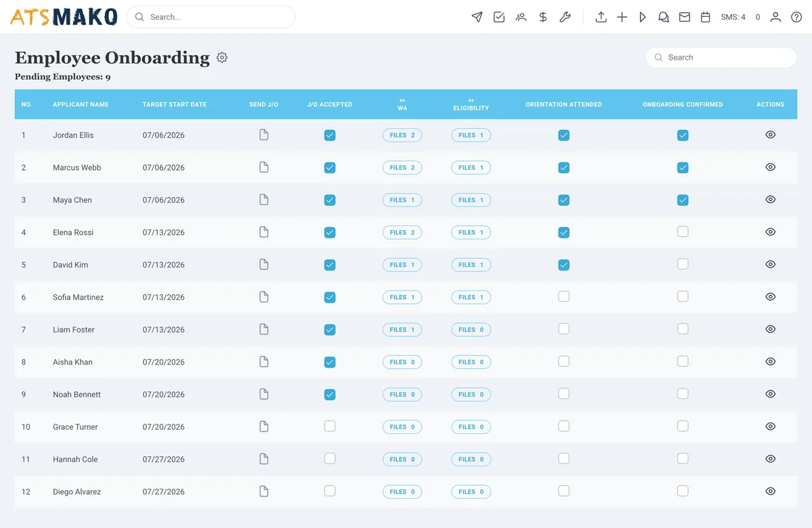Open Employee Onboarding settings gear
The width and height of the screenshot is (812, 528).
[222, 58]
